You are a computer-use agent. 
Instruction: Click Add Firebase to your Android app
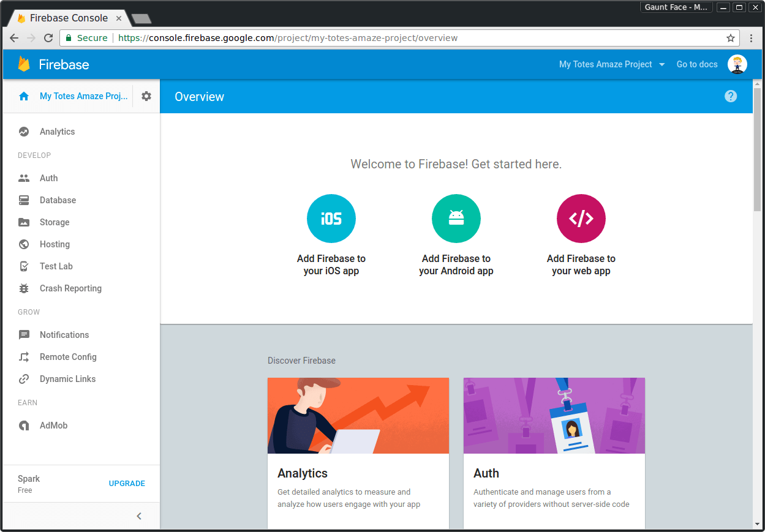(x=456, y=236)
